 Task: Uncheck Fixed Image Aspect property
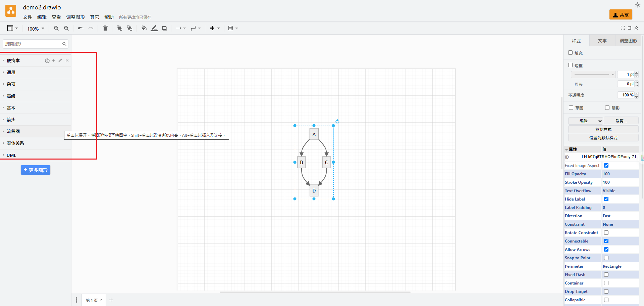pyautogui.click(x=606, y=166)
